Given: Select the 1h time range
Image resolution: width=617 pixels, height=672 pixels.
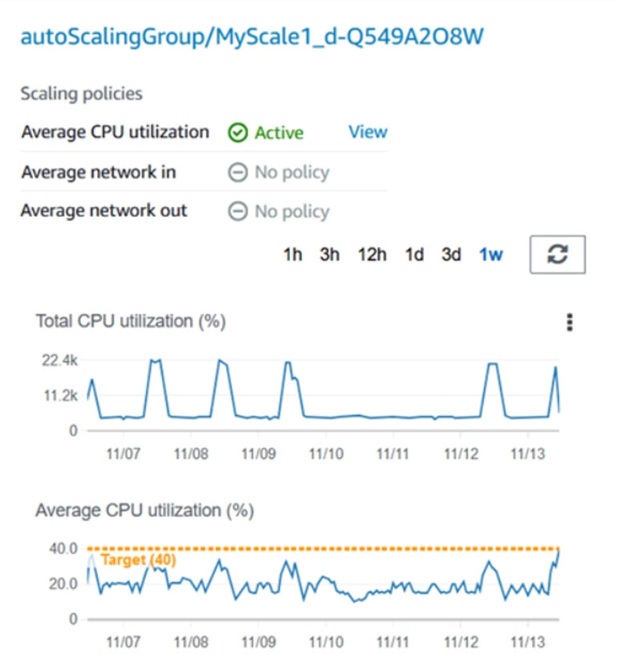Looking at the screenshot, I should [x=292, y=255].
